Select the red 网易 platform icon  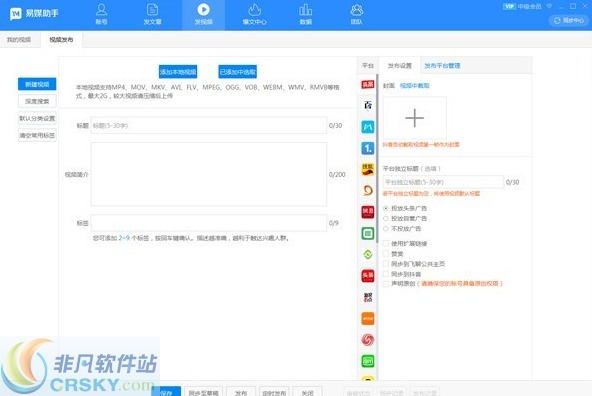pos(368,212)
